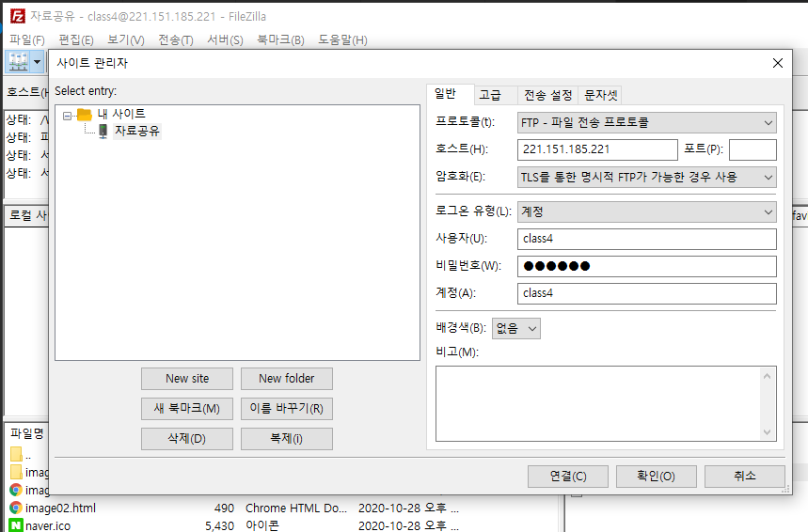808x532 pixels.
Task: Click the 아이콘 file type cell
Action: pyautogui.click(x=262, y=525)
